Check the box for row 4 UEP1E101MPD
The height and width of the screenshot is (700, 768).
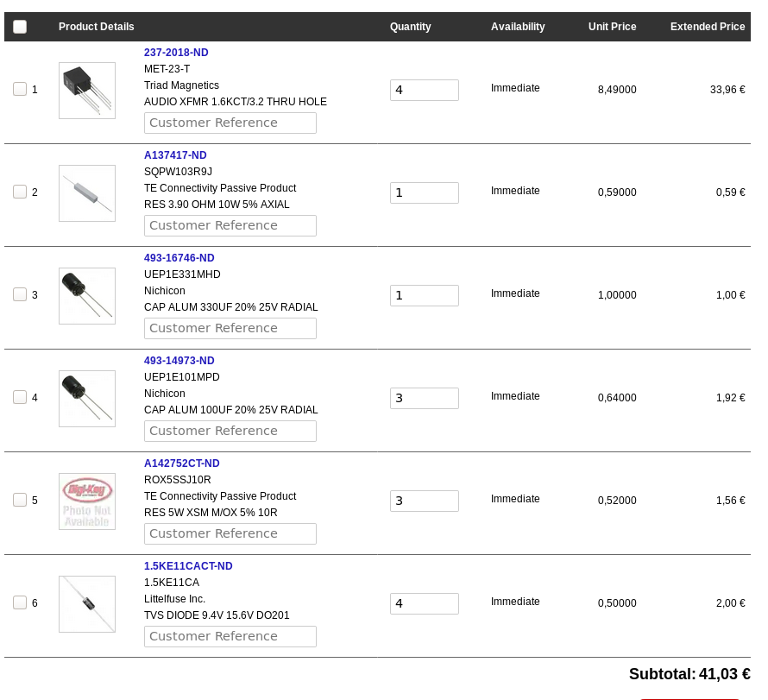pyautogui.click(x=20, y=397)
